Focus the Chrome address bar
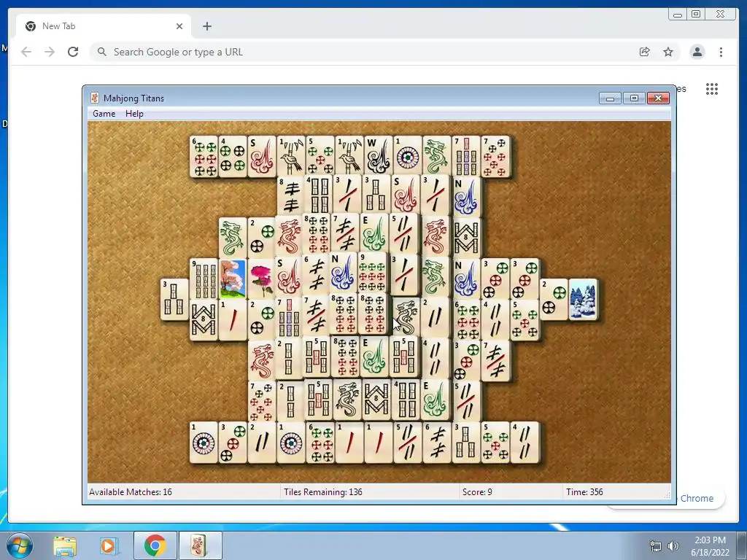This screenshot has width=747, height=560. pyautogui.click(x=361, y=52)
